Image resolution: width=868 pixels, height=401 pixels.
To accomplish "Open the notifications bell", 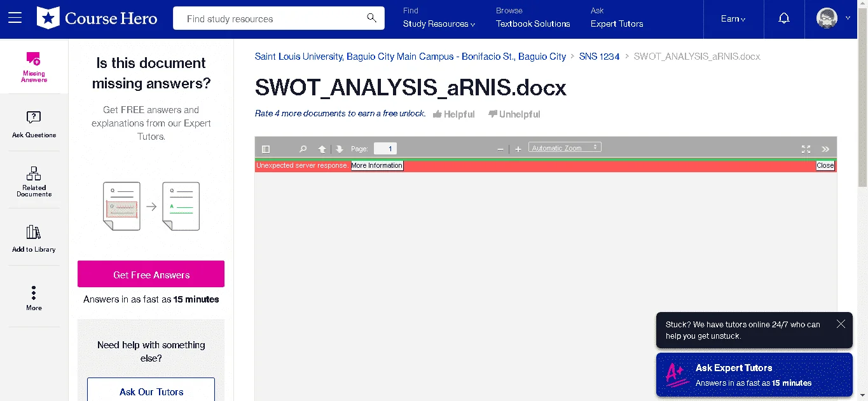I will (784, 18).
